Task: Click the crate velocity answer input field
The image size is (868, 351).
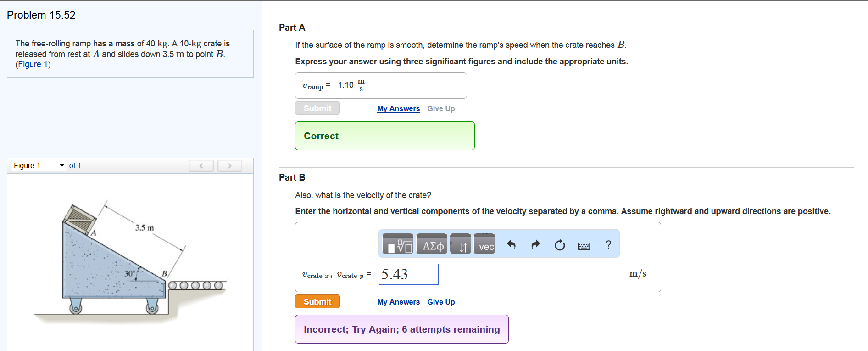Action: tap(408, 274)
